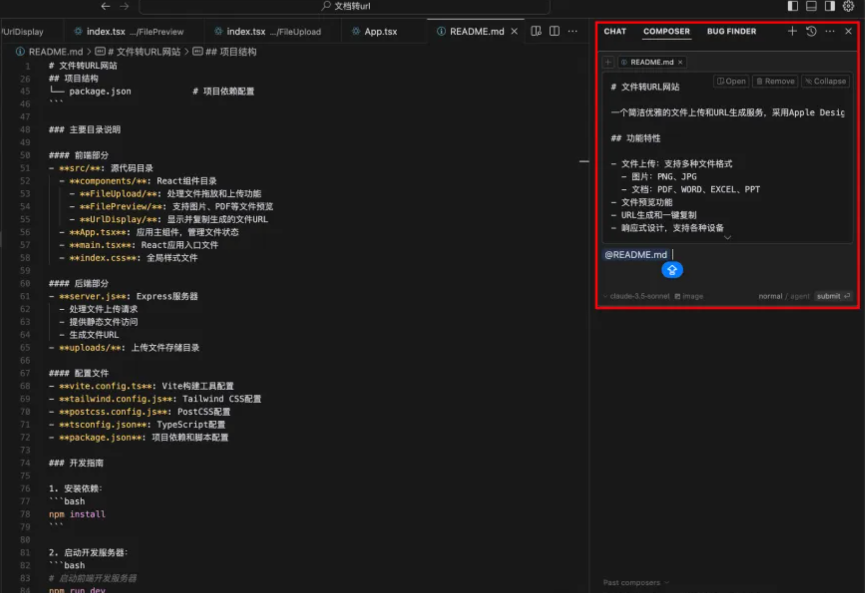Close the composer panel
The height and width of the screenshot is (593, 868).
[x=848, y=31]
